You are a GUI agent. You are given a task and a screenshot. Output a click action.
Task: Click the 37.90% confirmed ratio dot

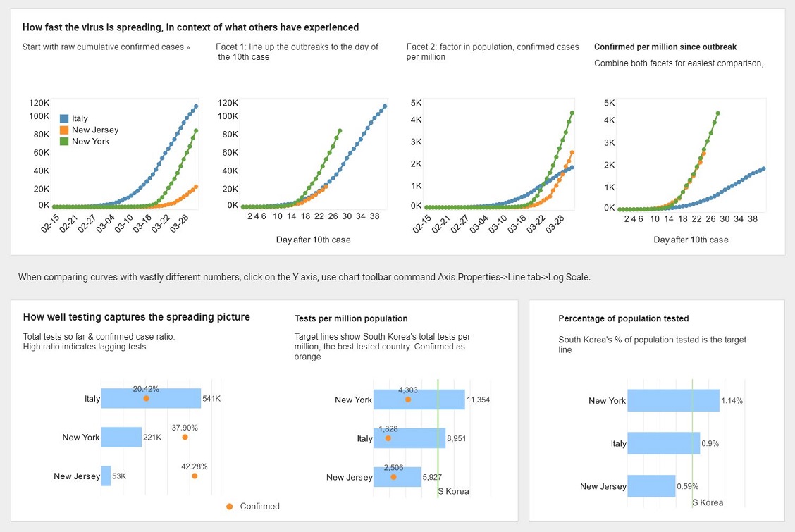(x=185, y=438)
